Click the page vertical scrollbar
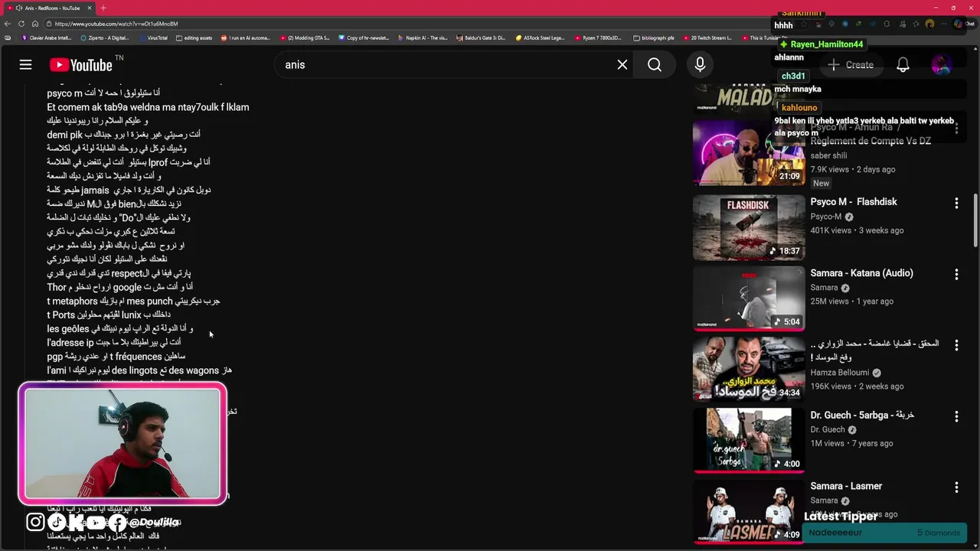The width and height of the screenshot is (980, 551). 975,222
